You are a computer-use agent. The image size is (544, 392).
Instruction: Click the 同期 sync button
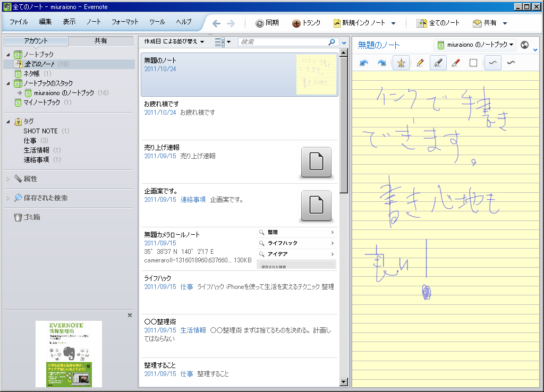tap(267, 23)
